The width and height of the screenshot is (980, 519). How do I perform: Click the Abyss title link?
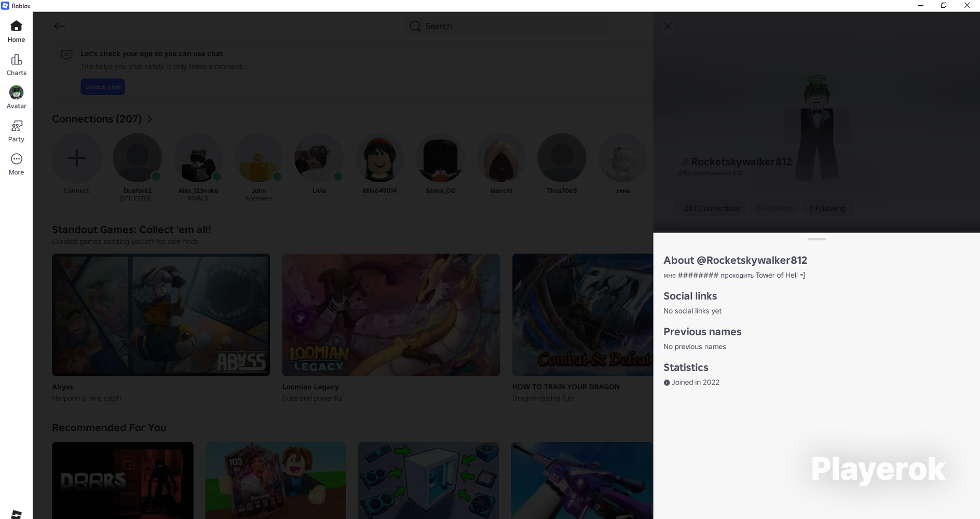click(62, 387)
